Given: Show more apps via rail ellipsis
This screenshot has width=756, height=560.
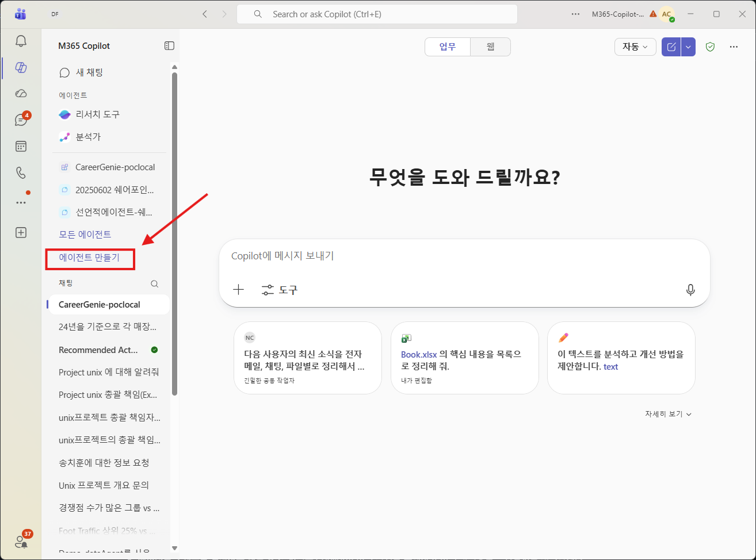Looking at the screenshot, I should [x=21, y=202].
